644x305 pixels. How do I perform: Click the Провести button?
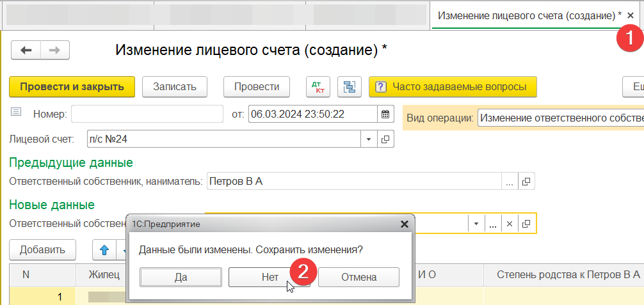[257, 86]
